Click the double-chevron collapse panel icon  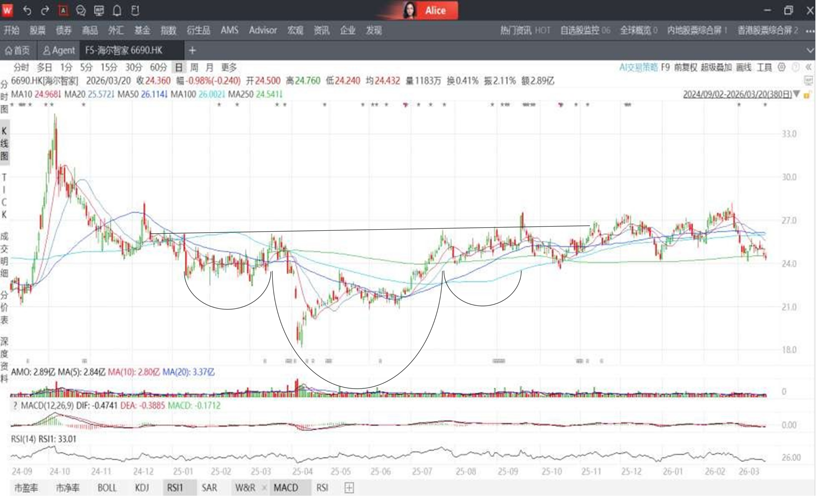pos(809,68)
